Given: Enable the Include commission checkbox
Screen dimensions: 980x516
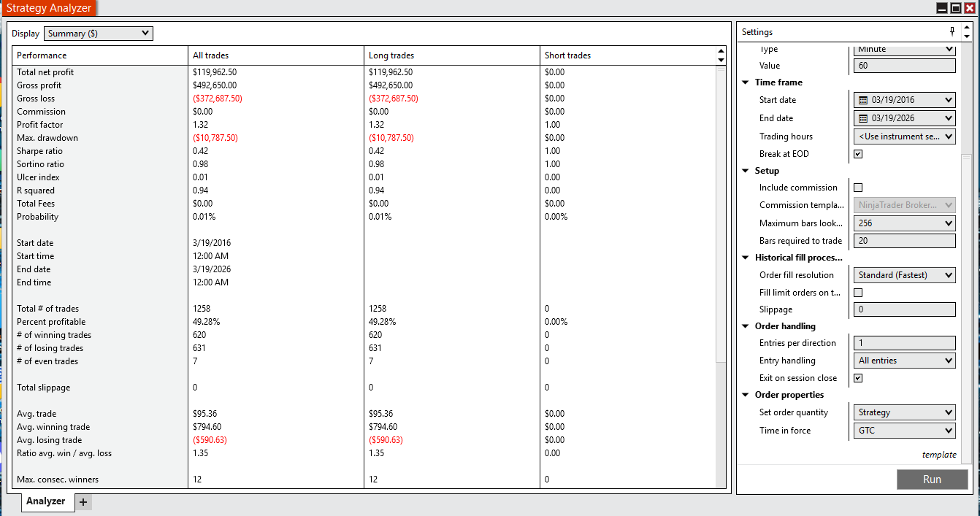Looking at the screenshot, I should tap(858, 188).
